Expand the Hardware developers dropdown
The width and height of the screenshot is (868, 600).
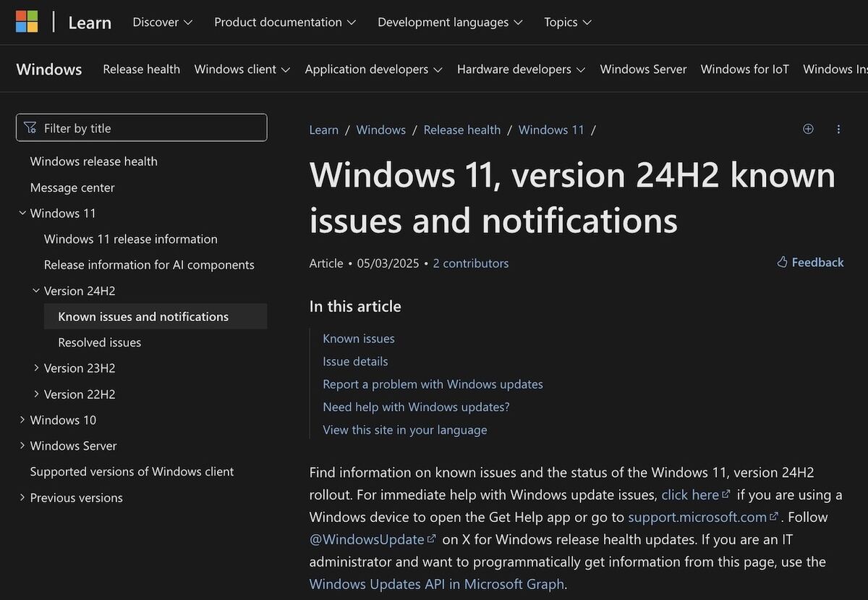pos(522,69)
